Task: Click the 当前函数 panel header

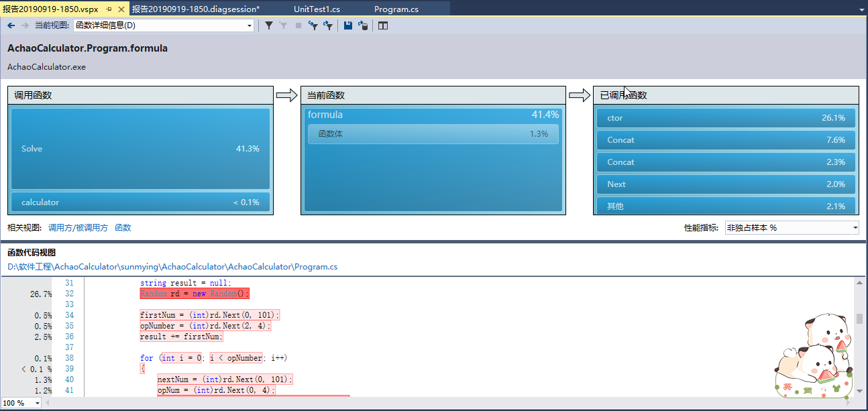Action: [x=433, y=95]
